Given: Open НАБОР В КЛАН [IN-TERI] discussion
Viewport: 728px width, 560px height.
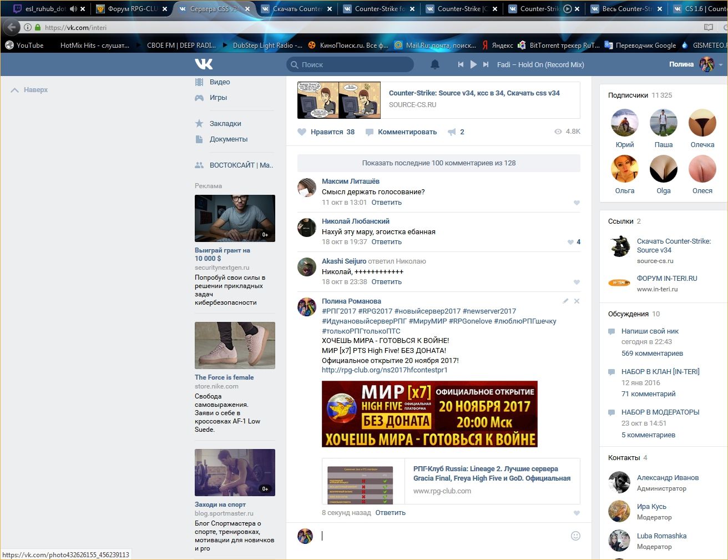Looking at the screenshot, I should [x=660, y=371].
